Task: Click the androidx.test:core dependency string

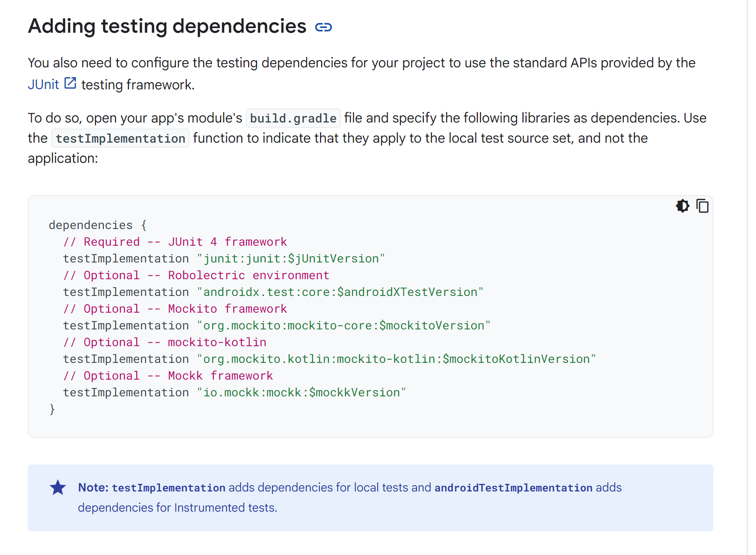Action: click(340, 292)
